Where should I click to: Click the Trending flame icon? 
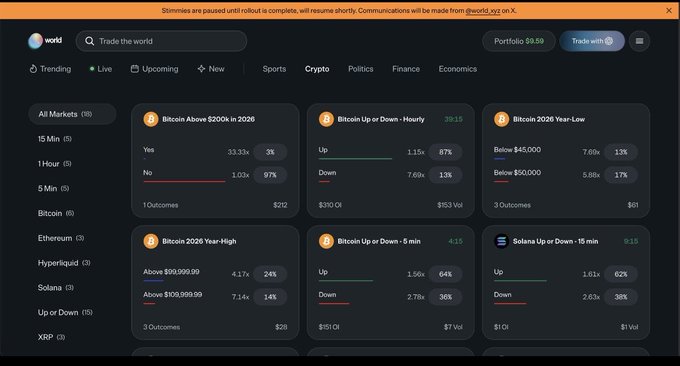(33, 69)
